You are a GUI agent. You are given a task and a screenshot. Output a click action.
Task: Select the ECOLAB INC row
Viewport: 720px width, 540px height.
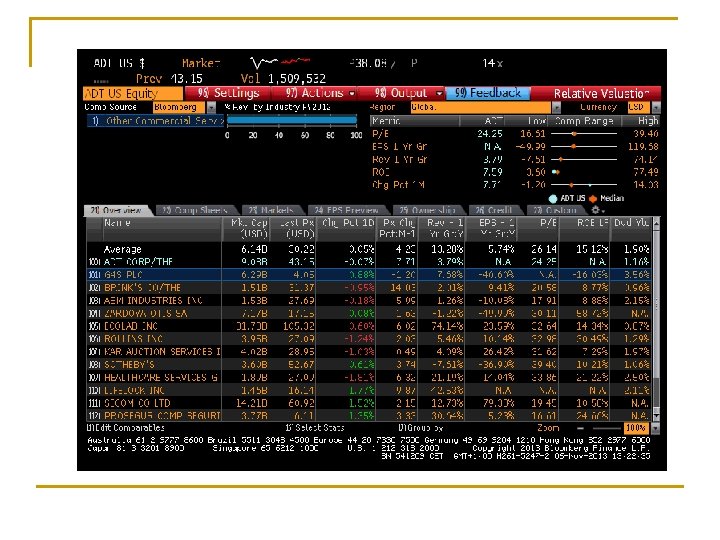[369, 326]
